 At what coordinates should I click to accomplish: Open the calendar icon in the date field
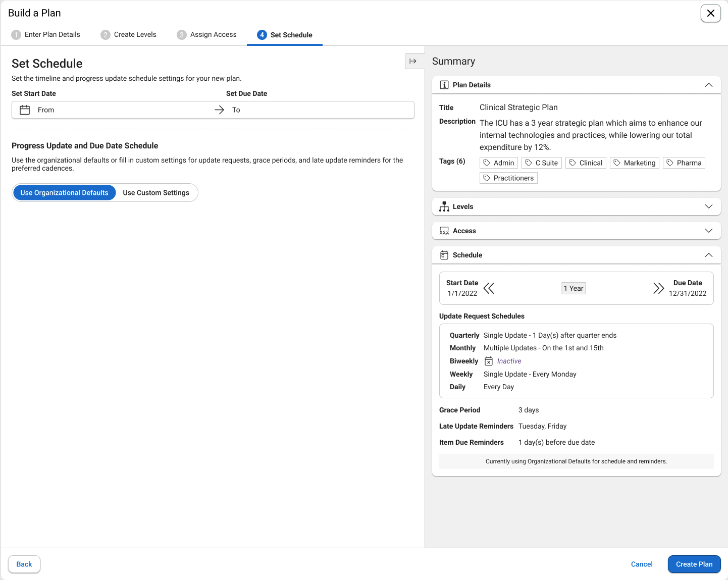point(25,110)
